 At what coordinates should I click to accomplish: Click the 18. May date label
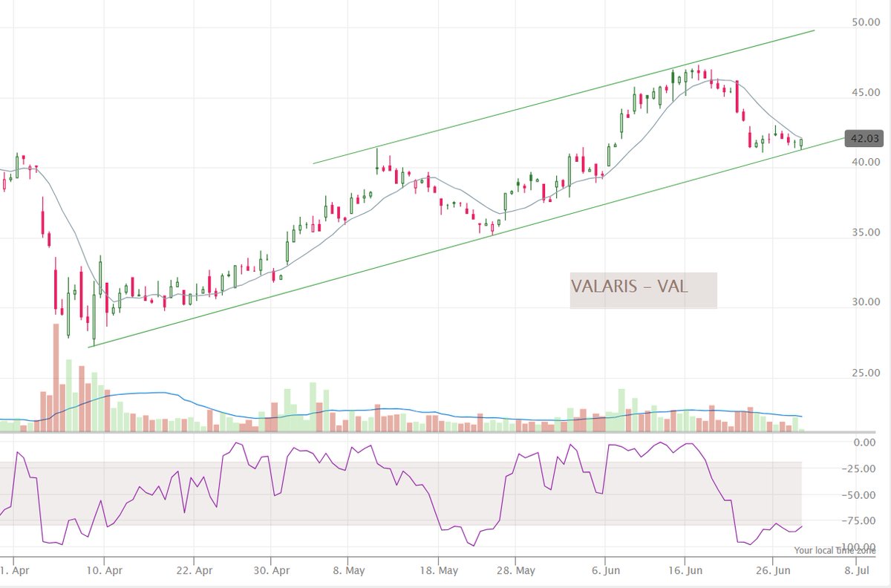(x=437, y=572)
